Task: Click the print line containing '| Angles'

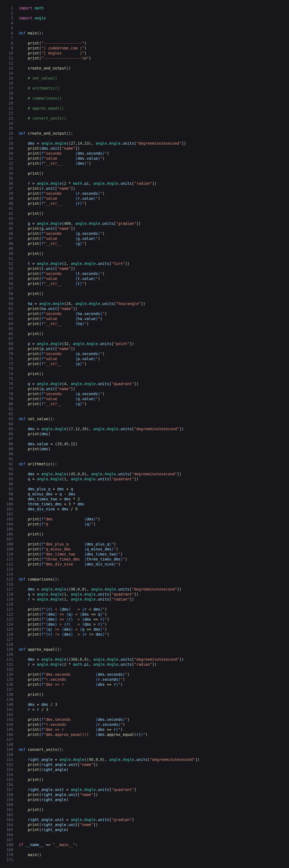Action: pos(57,53)
